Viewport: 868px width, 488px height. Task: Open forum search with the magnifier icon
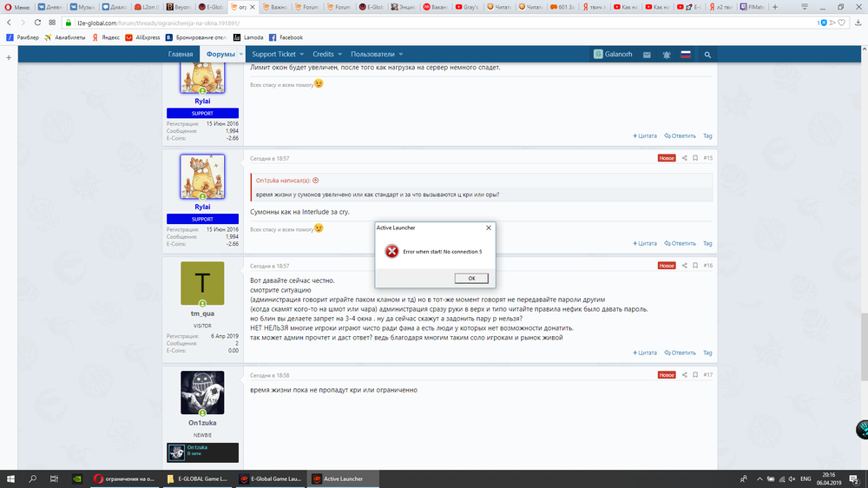(x=708, y=55)
